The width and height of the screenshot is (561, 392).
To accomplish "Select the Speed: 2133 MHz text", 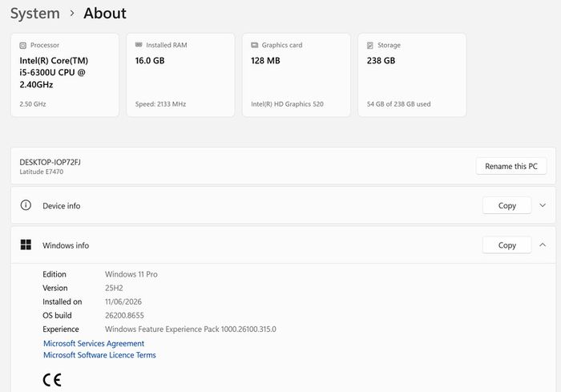I will pyautogui.click(x=160, y=104).
